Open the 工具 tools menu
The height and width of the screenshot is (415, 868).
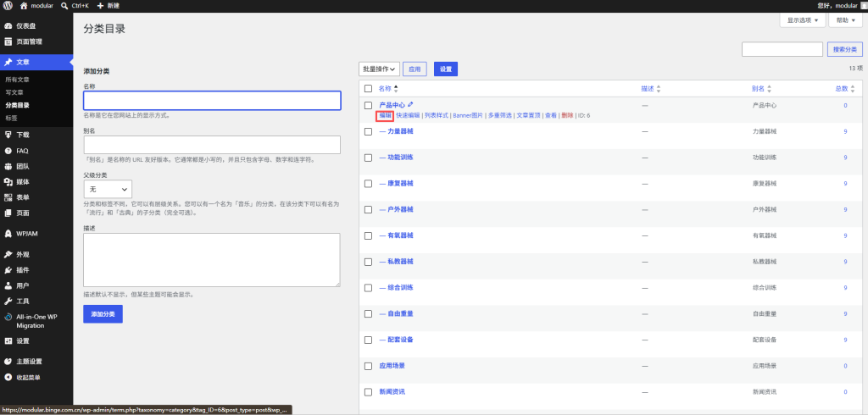click(x=36, y=301)
